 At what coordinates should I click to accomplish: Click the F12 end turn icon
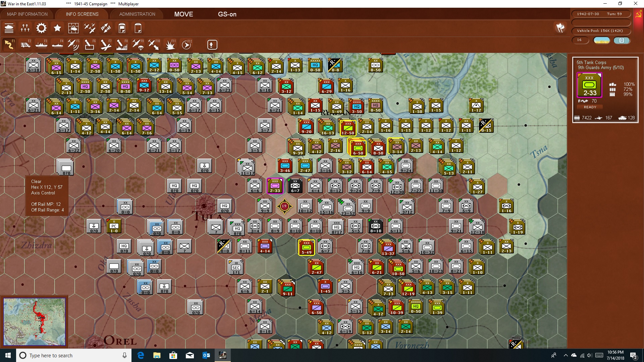coord(186,45)
